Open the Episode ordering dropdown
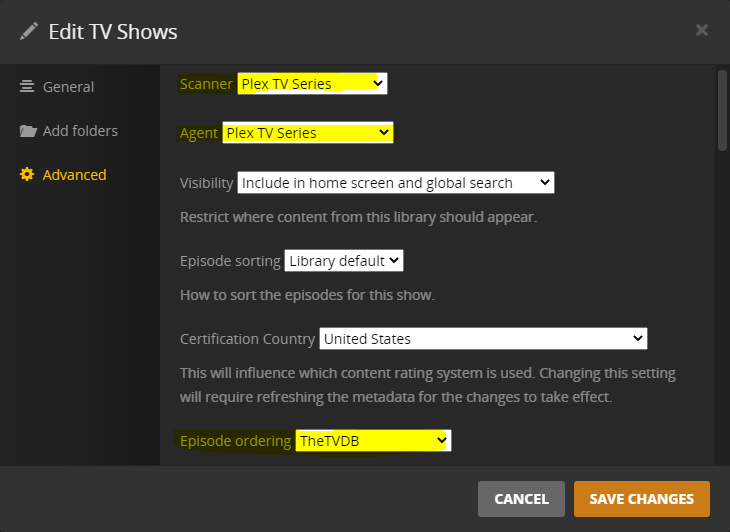The image size is (730, 532). click(x=373, y=441)
